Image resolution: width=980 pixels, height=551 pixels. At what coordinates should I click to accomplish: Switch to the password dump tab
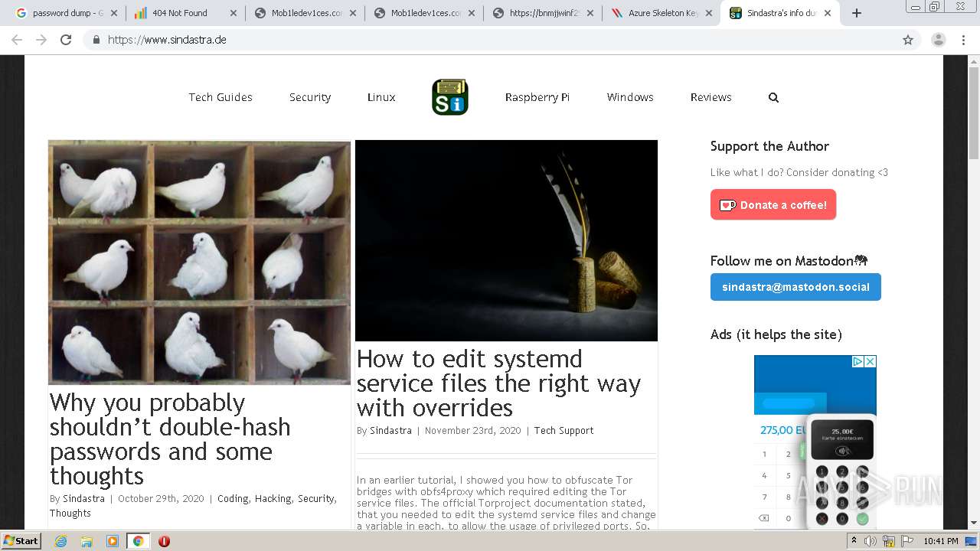[60, 13]
